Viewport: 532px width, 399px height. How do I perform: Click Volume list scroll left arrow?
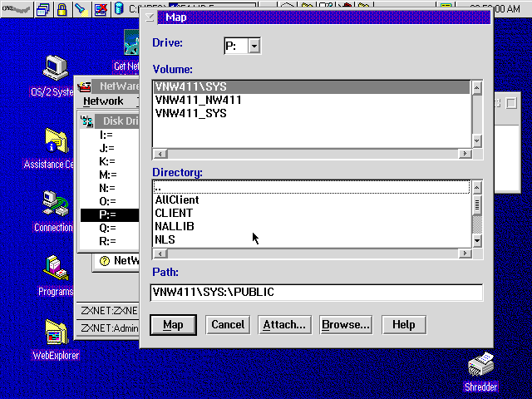click(160, 154)
